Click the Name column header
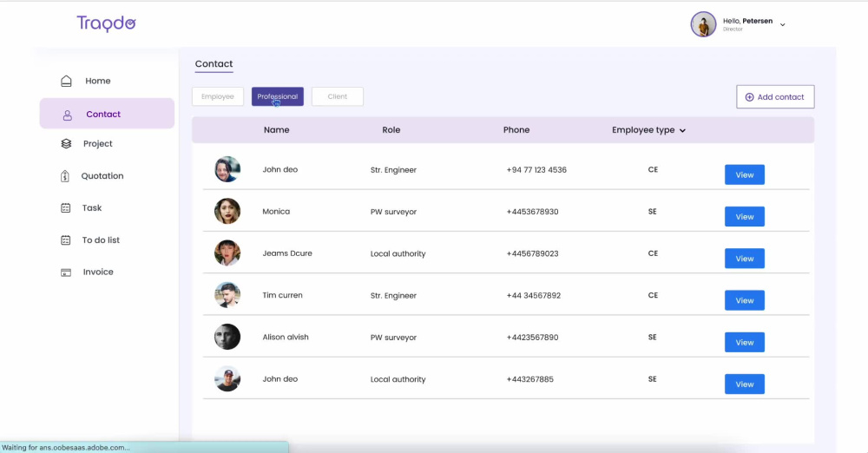The image size is (868, 453). coord(276,130)
